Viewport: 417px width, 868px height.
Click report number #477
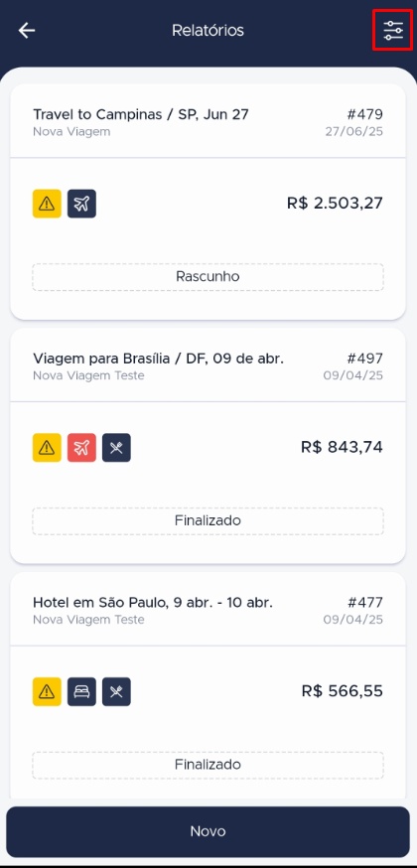click(x=365, y=602)
